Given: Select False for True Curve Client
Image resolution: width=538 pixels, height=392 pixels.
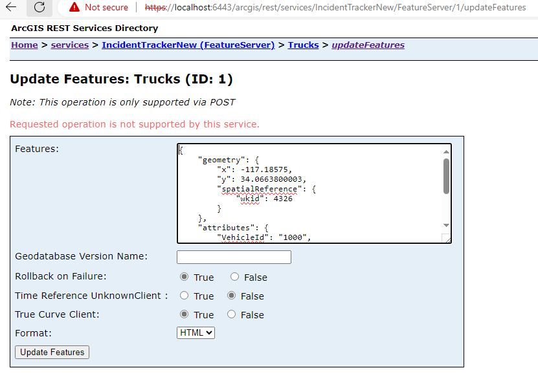Looking at the screenshot, I should (231, 314).
